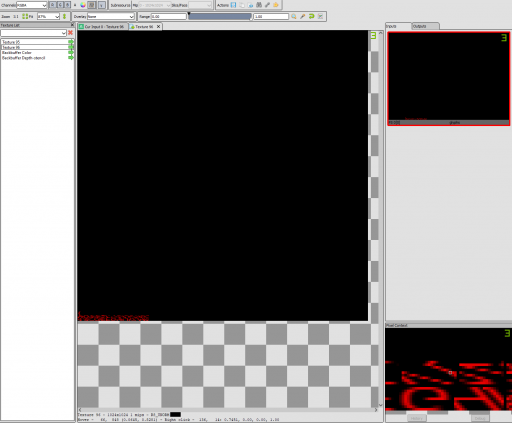Click the reset range green arrow icon
Image resolution: width=512 pixels, height=423 pixels.
pos(312,16)
